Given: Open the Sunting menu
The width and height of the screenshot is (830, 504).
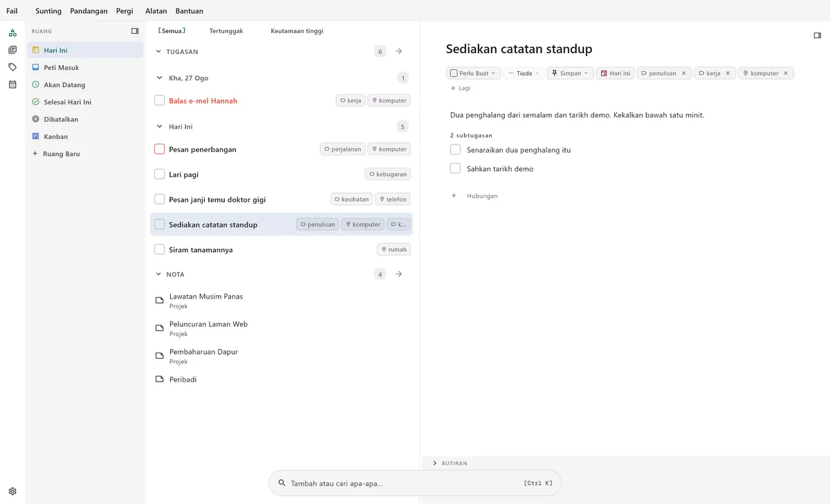Looking at the screenshot, I should click(x=48, y=11).
